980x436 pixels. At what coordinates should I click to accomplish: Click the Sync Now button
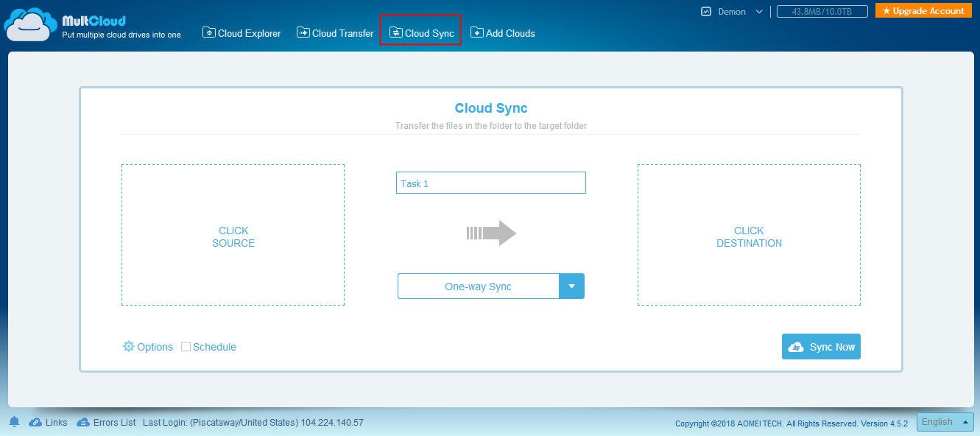coord(821,347)
